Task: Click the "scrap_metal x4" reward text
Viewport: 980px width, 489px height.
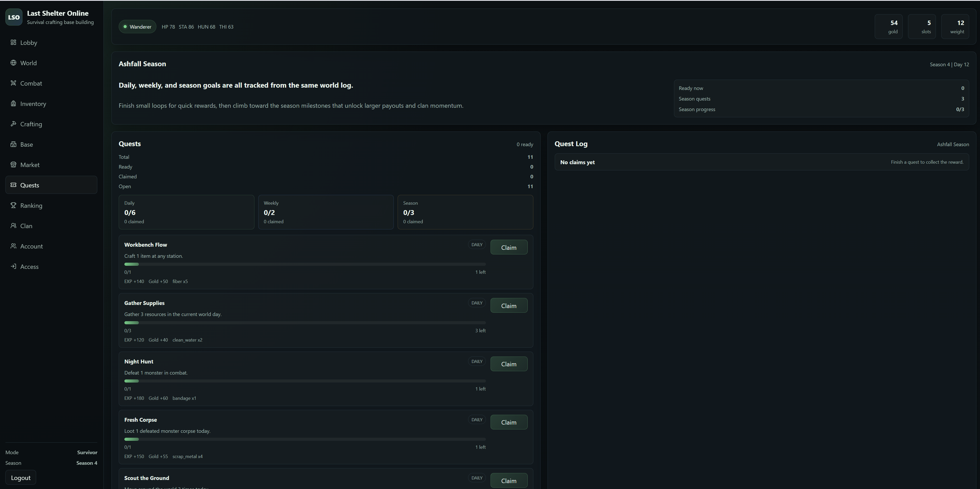Action: (187, 457)
